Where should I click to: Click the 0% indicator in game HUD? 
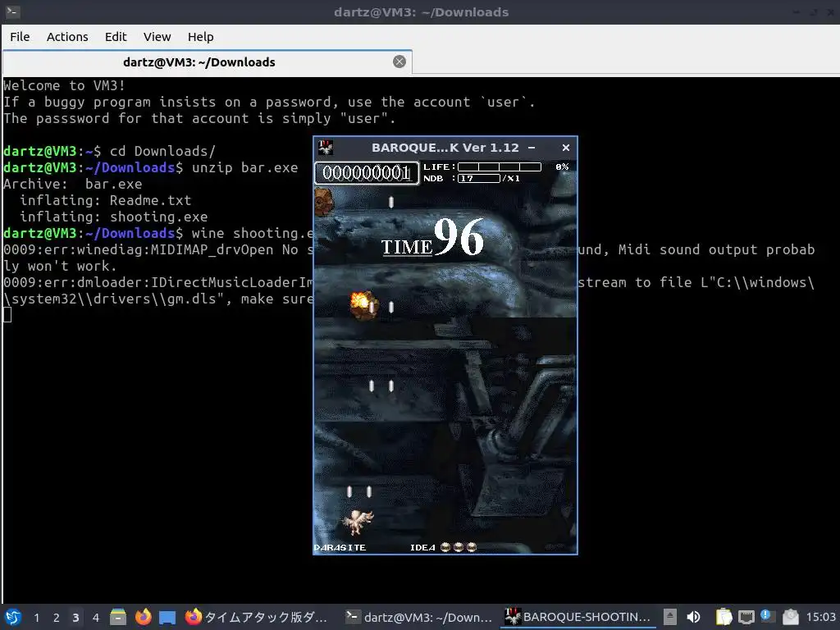562,167
